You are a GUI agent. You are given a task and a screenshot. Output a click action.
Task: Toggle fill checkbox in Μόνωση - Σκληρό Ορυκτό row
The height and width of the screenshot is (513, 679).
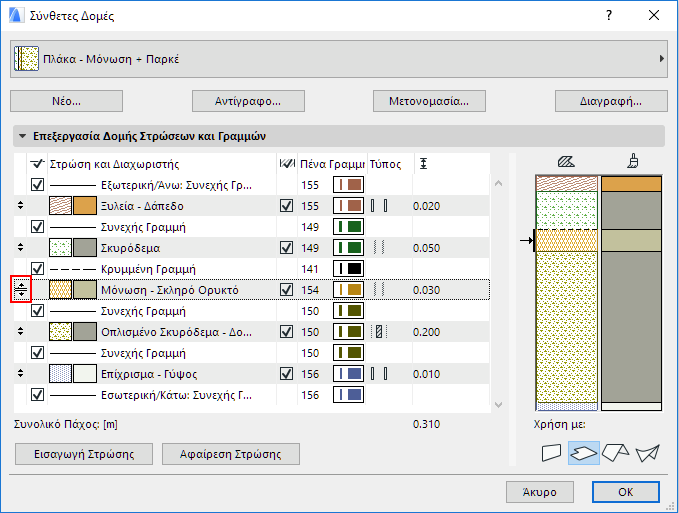[286, 290]
